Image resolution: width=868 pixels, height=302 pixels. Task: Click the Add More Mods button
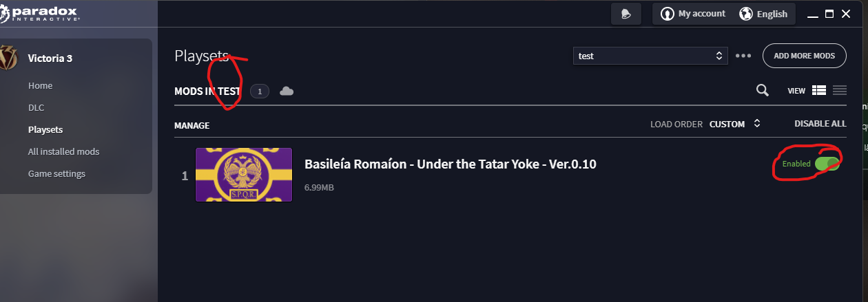[x=804, y=56]
